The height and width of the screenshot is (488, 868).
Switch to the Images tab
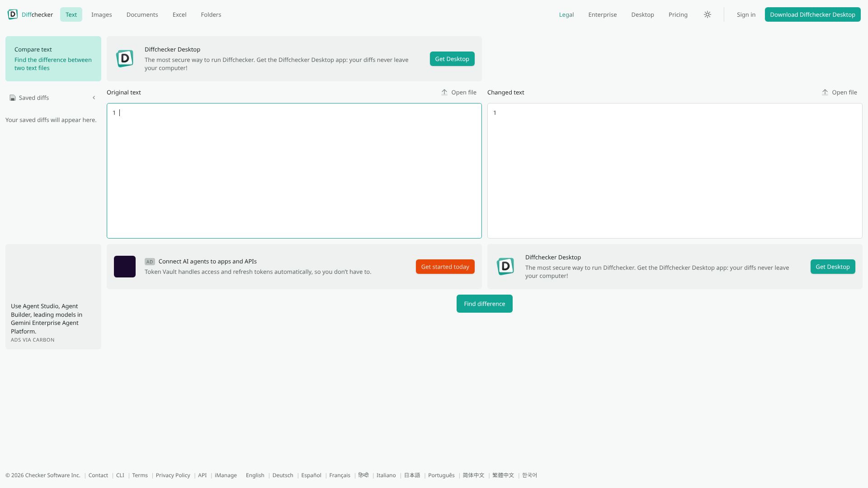tap(102, 14)
